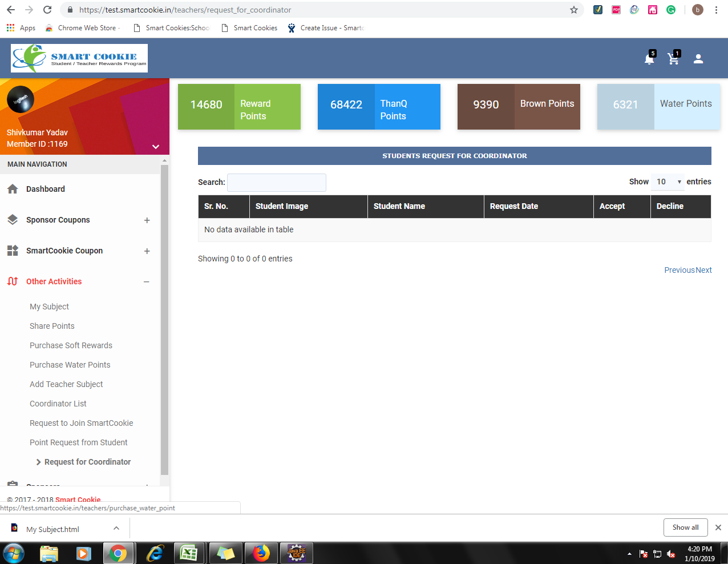
Task: Reload the page with the refresh icon
Action: tap(47, 10)
